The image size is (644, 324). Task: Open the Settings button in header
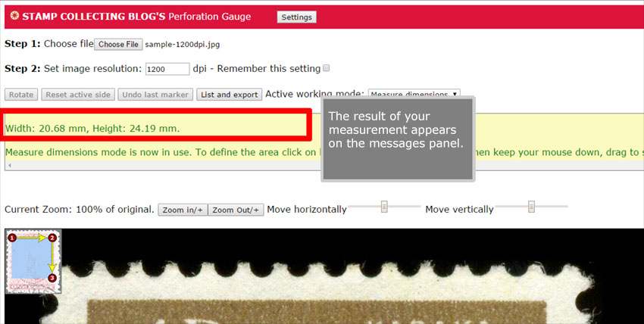point(296,17)
